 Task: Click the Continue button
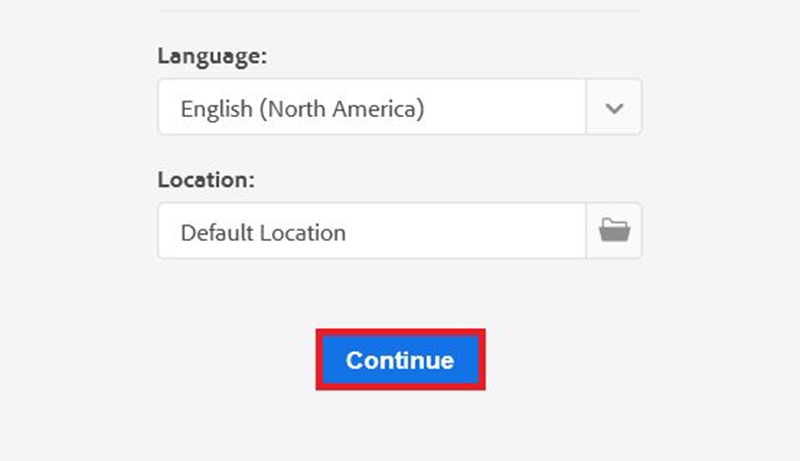[401, 360]
